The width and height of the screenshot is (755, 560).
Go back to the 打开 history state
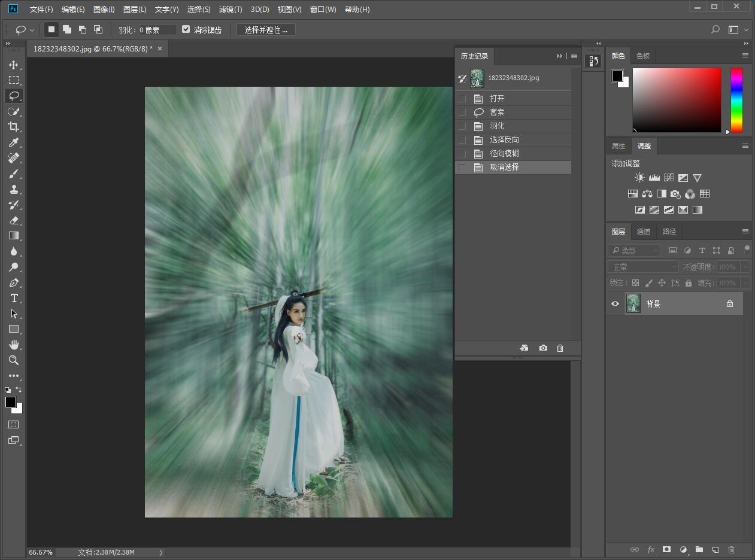(x=513, y=98)
